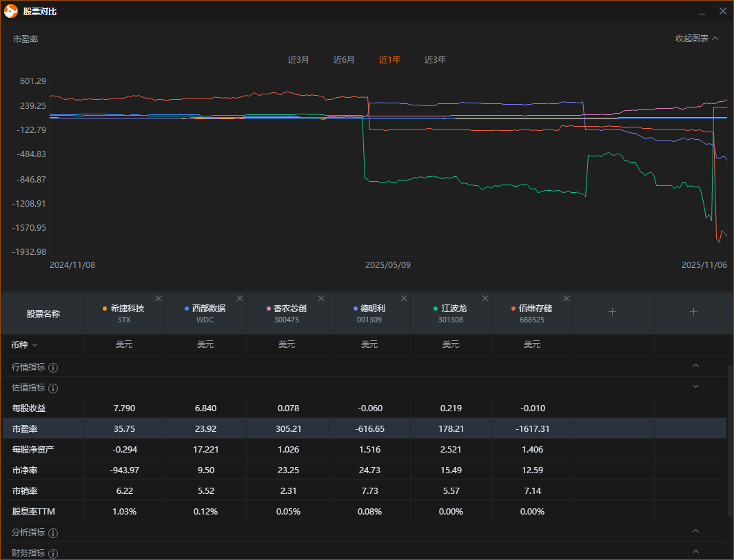Click the 市净率 metric row label

tap(25, 470)
